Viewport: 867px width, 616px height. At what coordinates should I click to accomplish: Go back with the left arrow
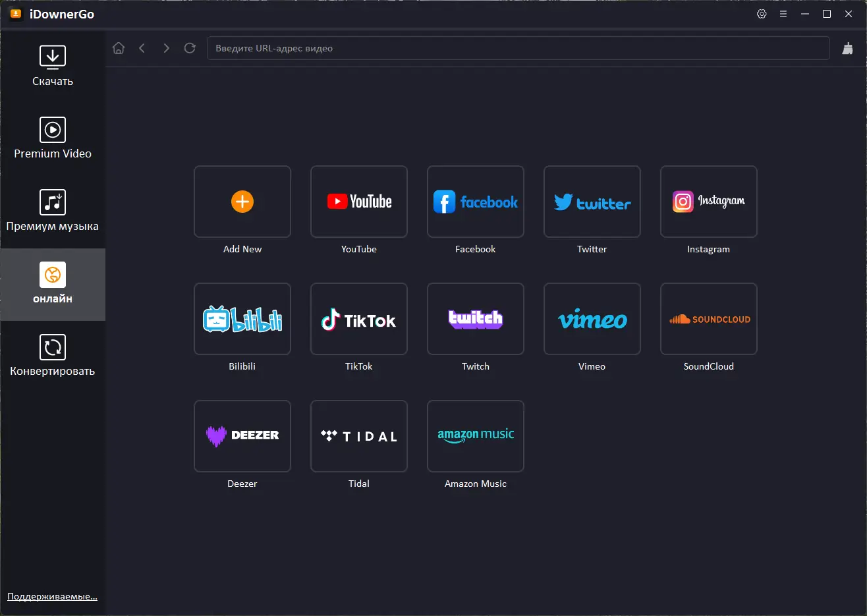point(142,48)
